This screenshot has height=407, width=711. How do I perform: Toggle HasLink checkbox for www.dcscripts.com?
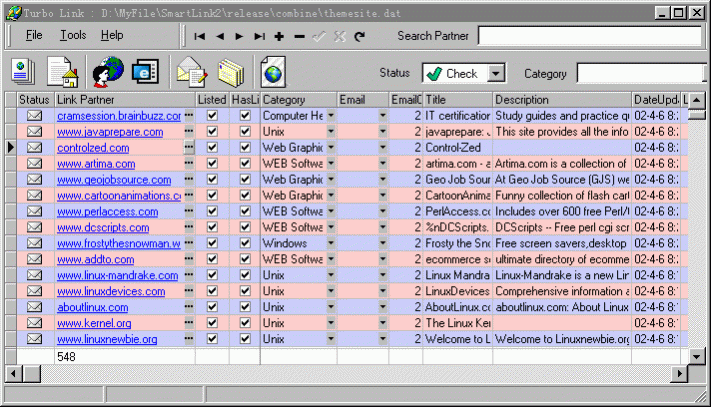(x=245, y=228)
